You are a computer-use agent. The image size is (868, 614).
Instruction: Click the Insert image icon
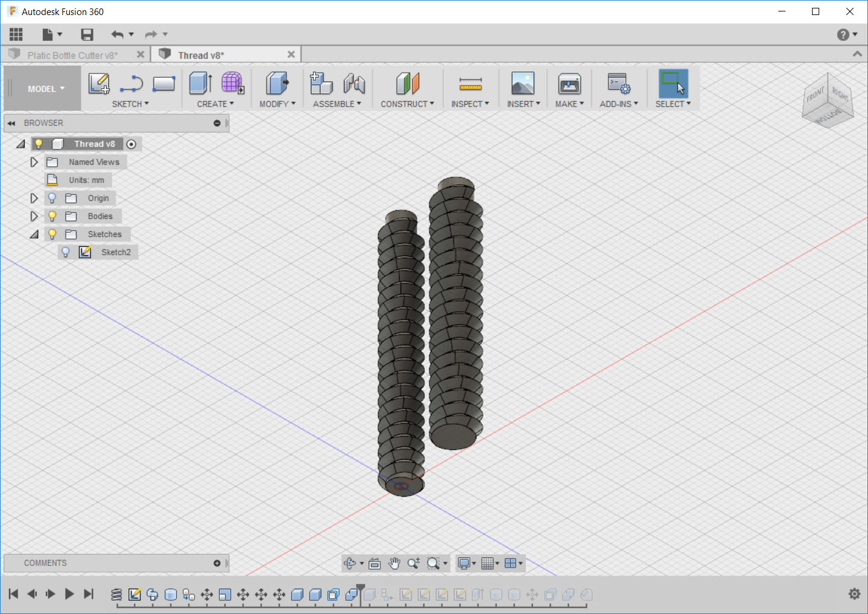tap(522, 84)
